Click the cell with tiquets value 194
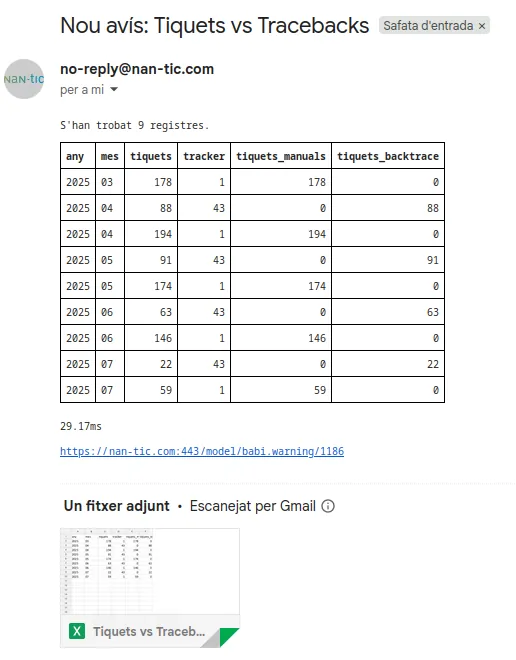Viewport: 516px width, 660px height. click(x=151, y=234)
